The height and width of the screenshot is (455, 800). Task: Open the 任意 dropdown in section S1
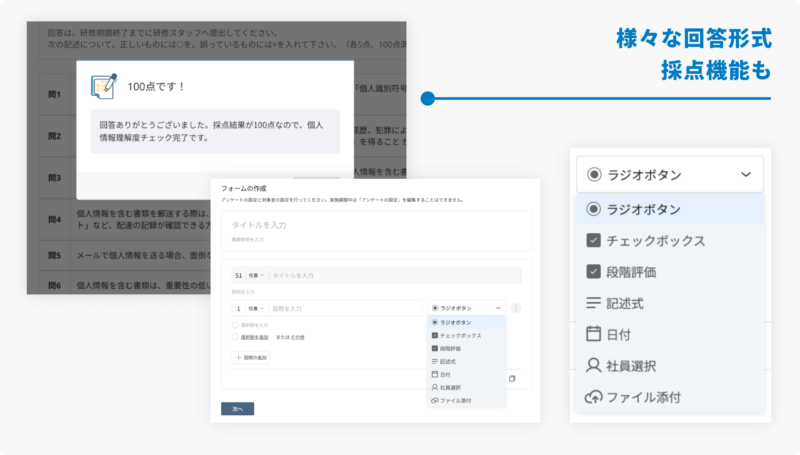pos(256,274)
